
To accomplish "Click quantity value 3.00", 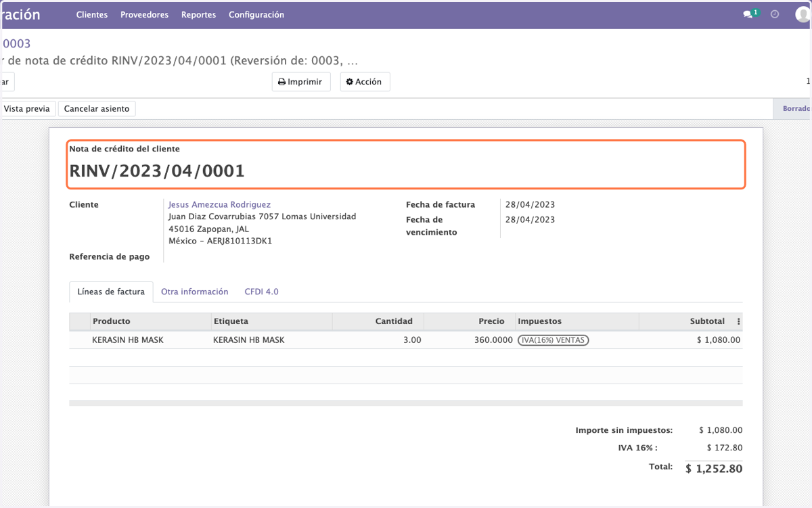I will (x=412, y=340).
